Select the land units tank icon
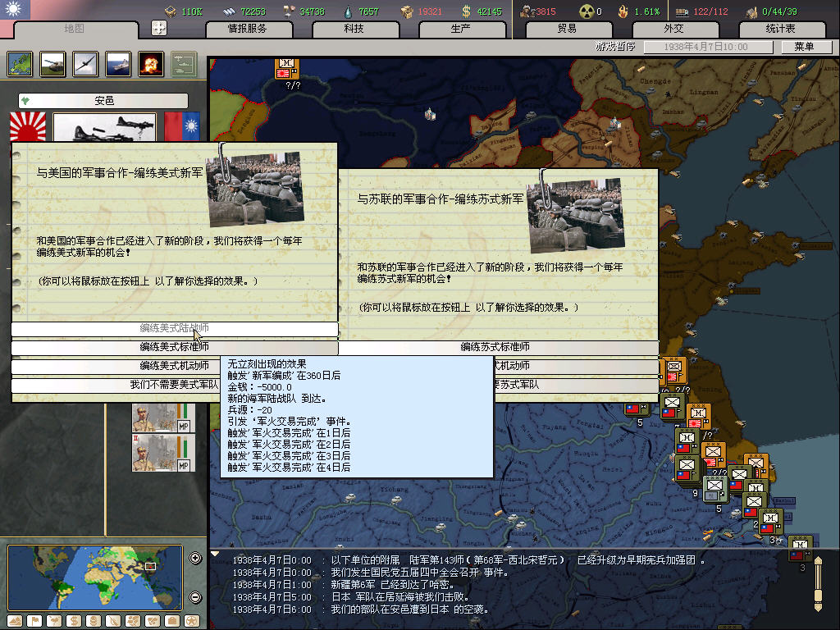The image size is (840, 630). pos(53,64)
